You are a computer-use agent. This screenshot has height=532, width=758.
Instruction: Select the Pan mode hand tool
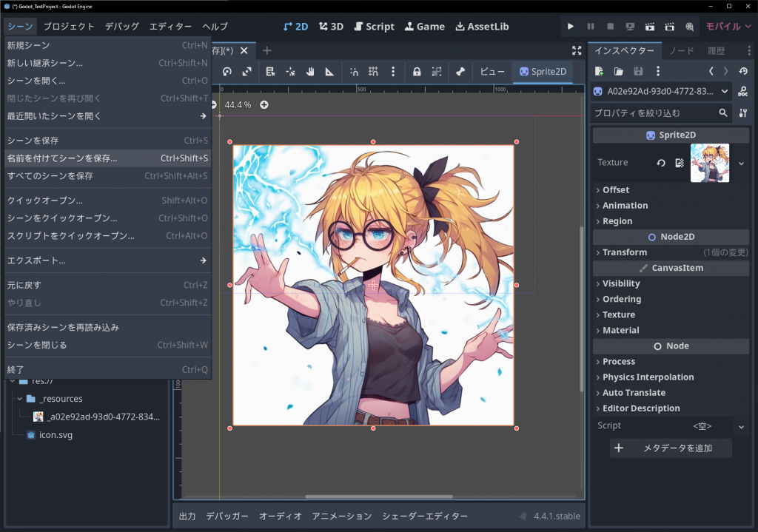pyautogui.click(x=310, y=72)
